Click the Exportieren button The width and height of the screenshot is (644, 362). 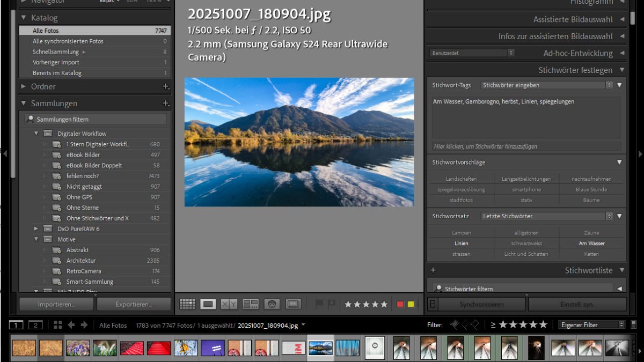pyautogui.click(x=134, y=304)
